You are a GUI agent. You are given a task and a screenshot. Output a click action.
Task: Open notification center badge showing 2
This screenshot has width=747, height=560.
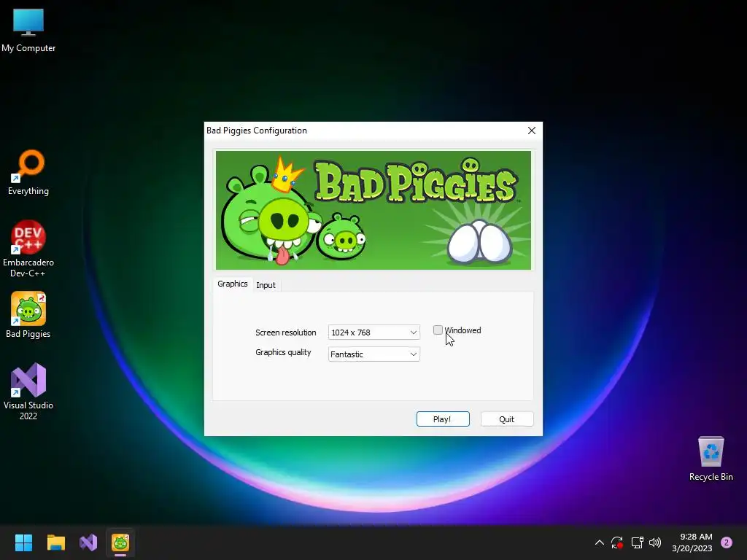pyautogui.click(x=727, y=542)
